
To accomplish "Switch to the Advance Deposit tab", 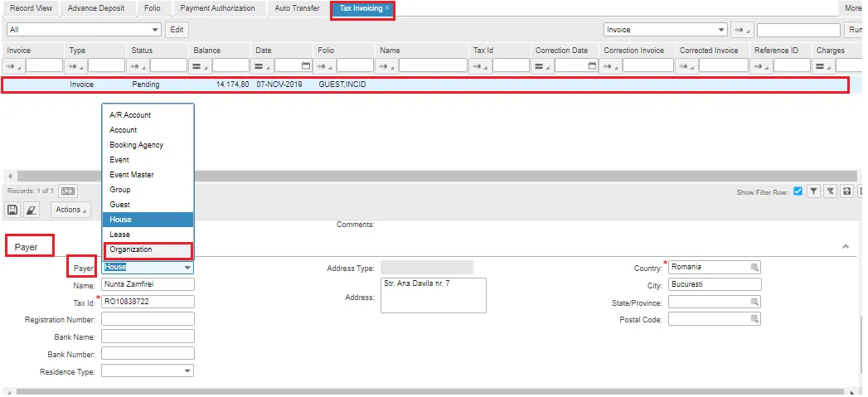I will click(96, 8).
